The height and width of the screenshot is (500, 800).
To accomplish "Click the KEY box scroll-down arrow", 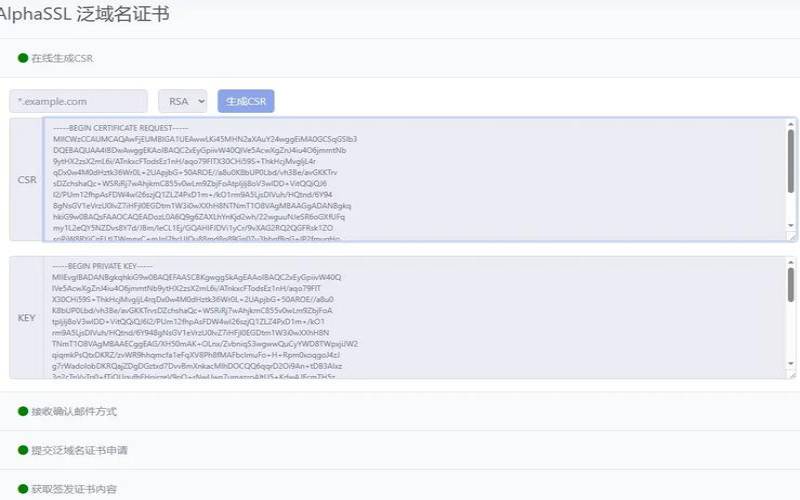I will coord(791,364).
